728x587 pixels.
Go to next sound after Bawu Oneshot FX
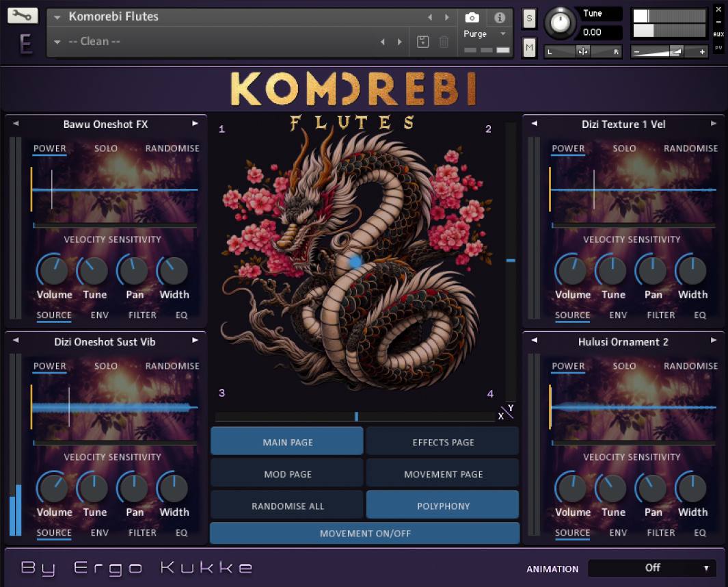coord(195,124)
